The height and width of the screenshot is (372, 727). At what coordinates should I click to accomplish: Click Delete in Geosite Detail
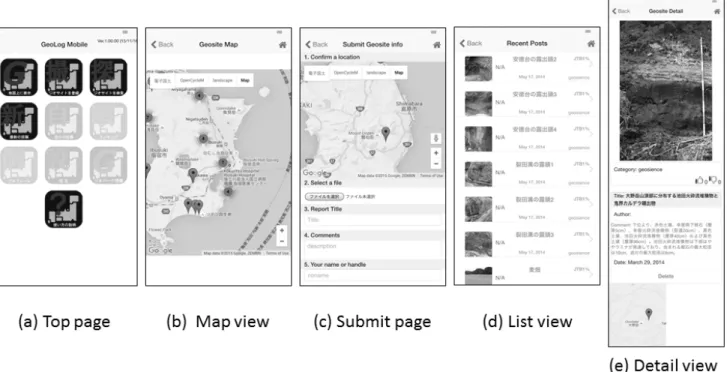[666, 276]
